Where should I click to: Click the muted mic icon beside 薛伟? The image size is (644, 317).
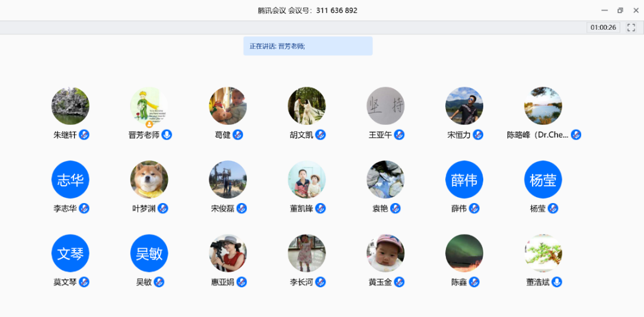pos(474,208)
